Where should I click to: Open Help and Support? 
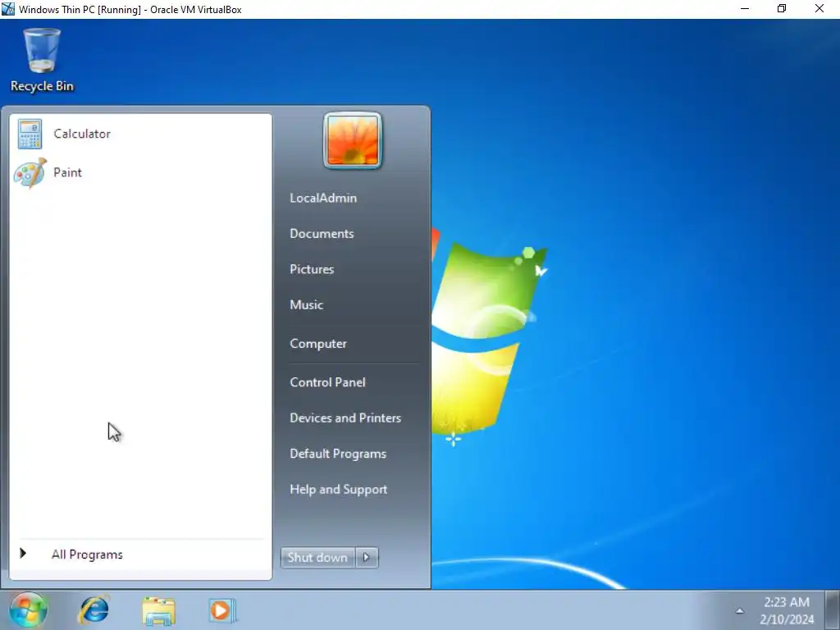[339, 489]
